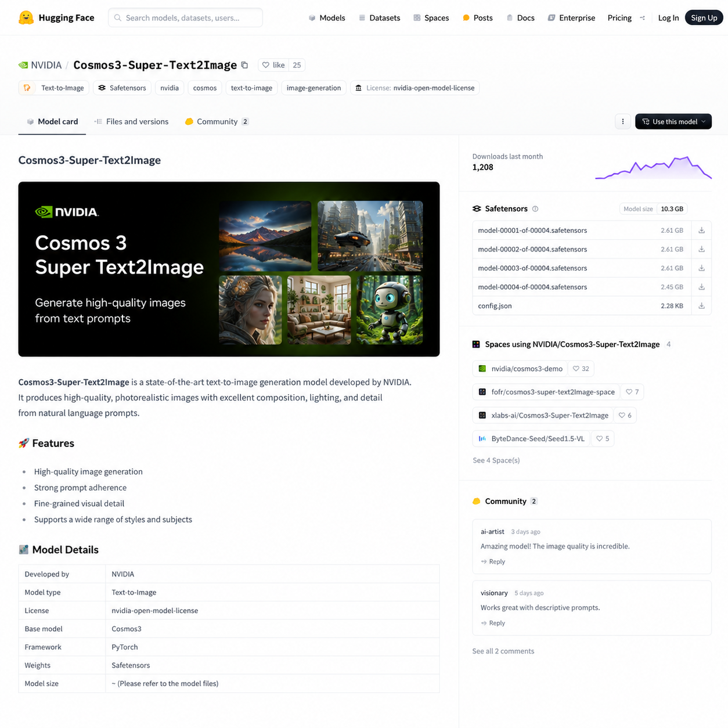The width and height of the screenshot is (728, 728).
Task: Click reply arrow under ai-artist comment
Action: pyautogui.click(x=484, y=561)
